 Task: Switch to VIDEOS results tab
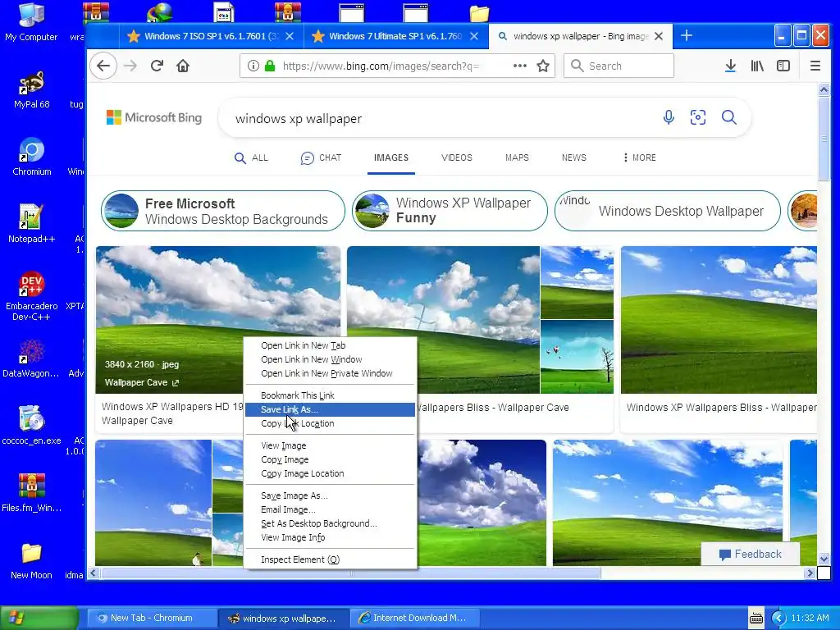click(x=456, y=158)
